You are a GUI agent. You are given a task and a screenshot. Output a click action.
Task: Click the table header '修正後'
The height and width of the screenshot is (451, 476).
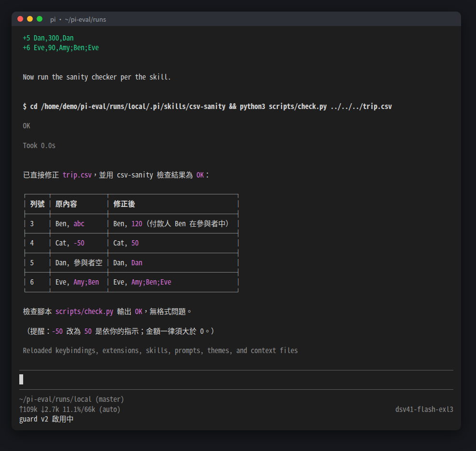[124, 204]
